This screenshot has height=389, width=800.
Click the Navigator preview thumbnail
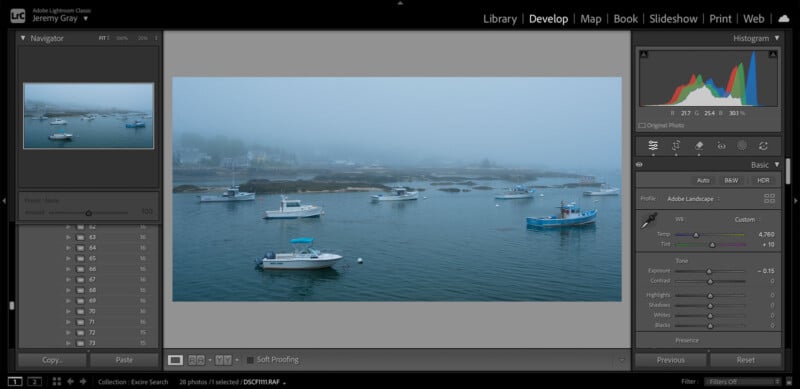pyautogui.click(x=88, y=116)
